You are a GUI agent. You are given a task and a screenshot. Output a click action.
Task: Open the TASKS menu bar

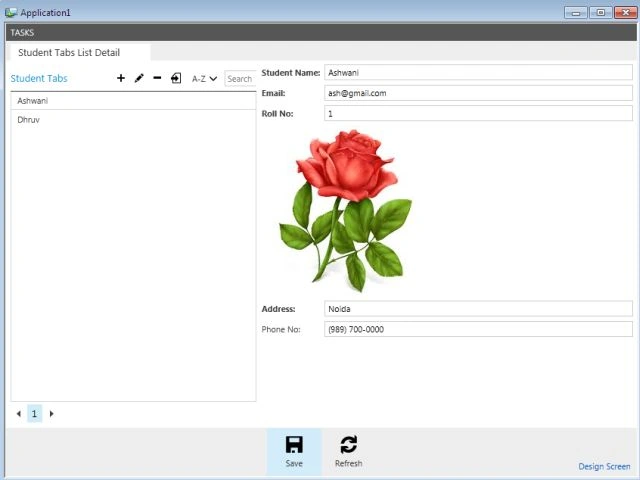[x=22, y=33]
